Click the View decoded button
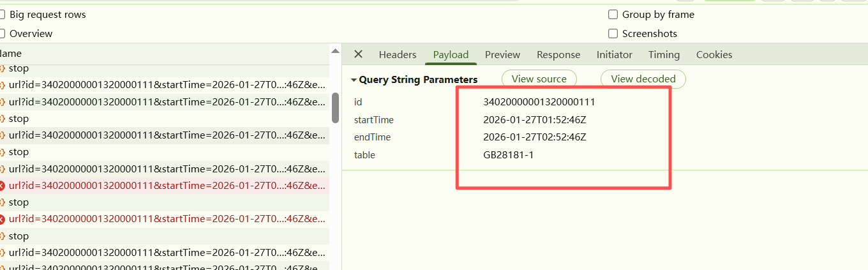Screen dimensions: 868x270 coord(643,79)
